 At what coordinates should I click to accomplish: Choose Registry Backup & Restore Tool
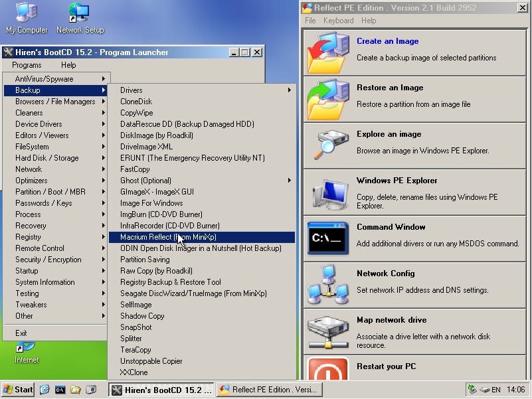click(x=202, y=282)
